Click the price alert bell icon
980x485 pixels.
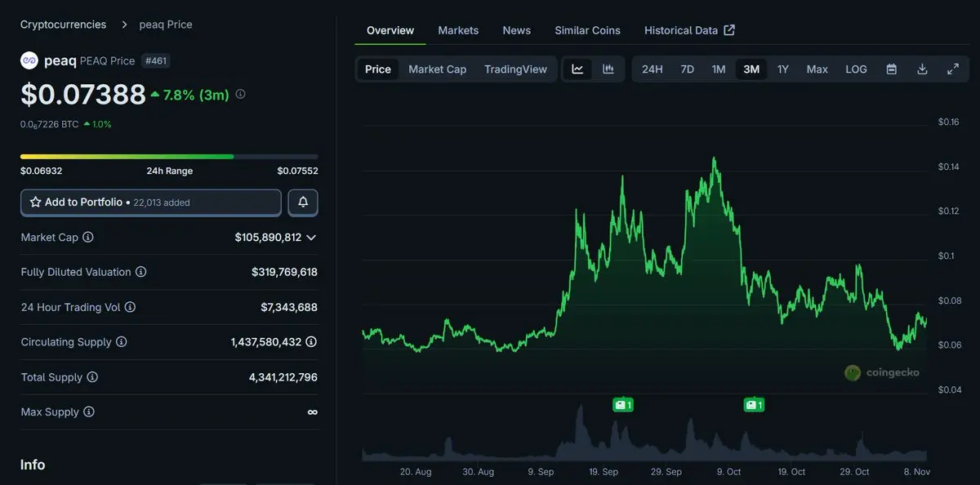[303, 202]
